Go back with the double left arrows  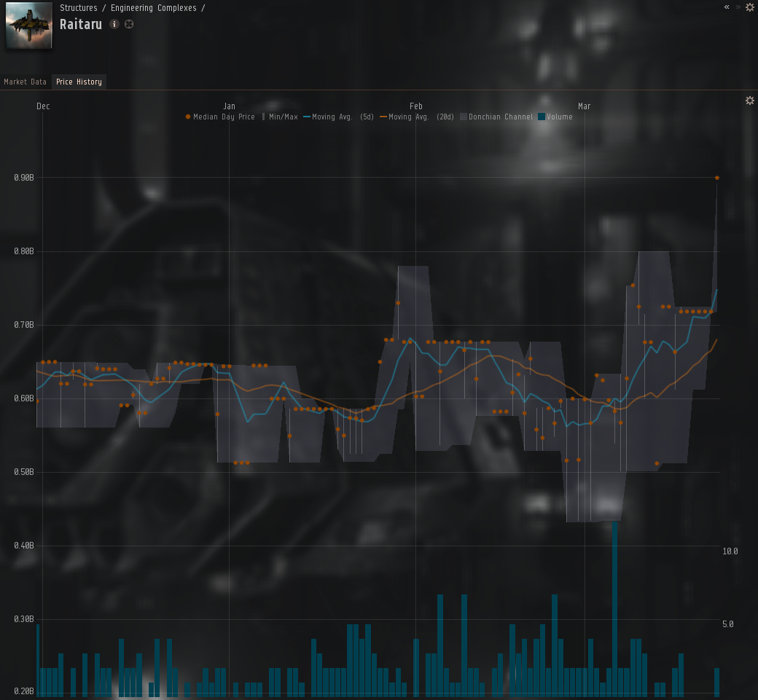click(727, 7)
